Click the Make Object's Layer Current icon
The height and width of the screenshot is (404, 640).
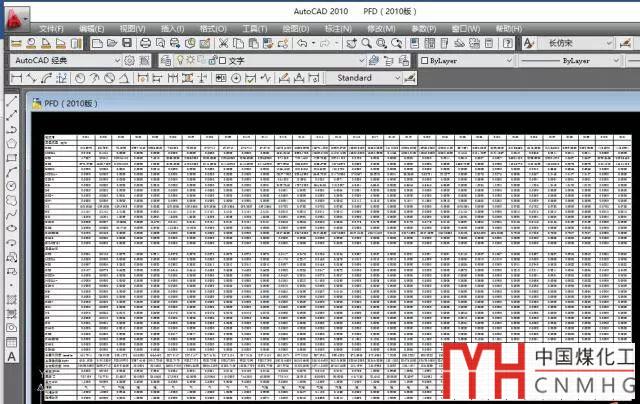(x=374, y=60)
